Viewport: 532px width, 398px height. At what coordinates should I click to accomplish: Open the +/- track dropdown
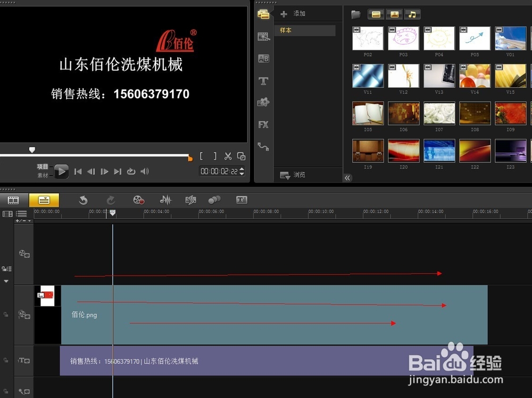pyautogui.click(x=23, y=221)
